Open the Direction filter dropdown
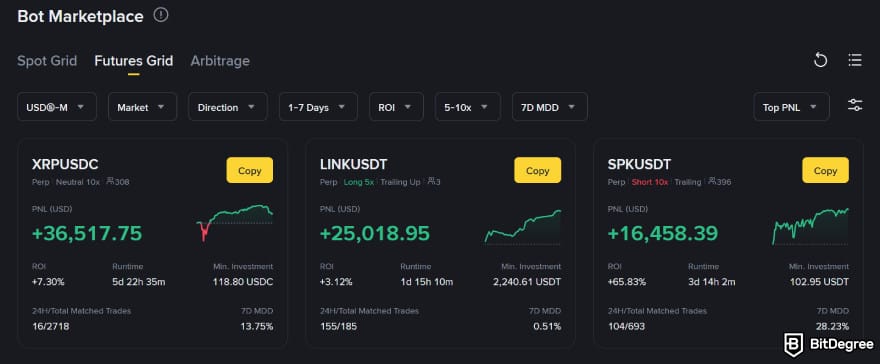880x364 pixels. 228,107
